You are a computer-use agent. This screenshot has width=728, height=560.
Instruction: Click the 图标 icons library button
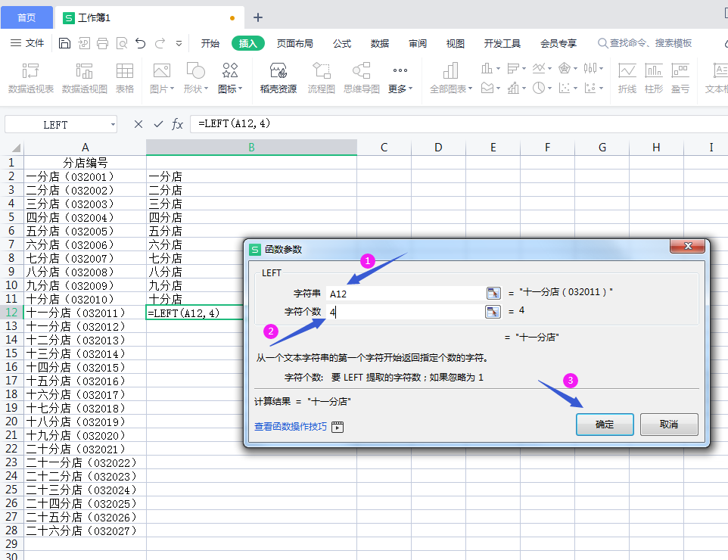(x=230, y=78)
